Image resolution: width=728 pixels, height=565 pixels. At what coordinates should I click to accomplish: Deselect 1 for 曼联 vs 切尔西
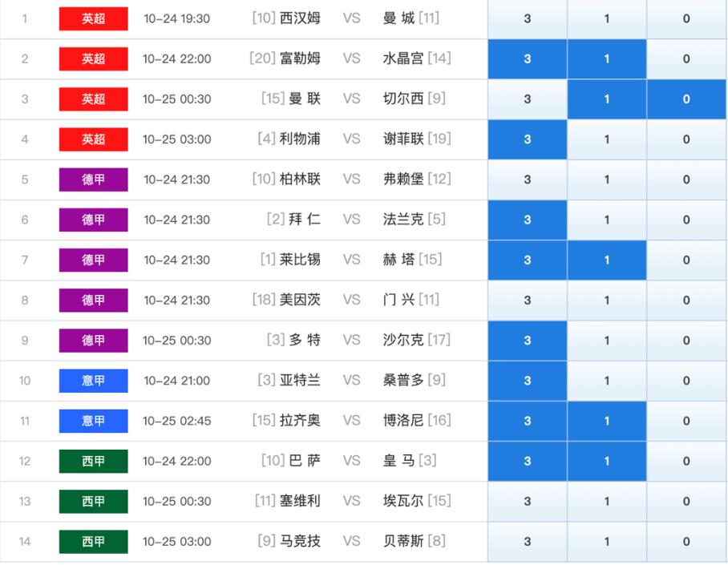pyautogui.click(x=607, y=99)
